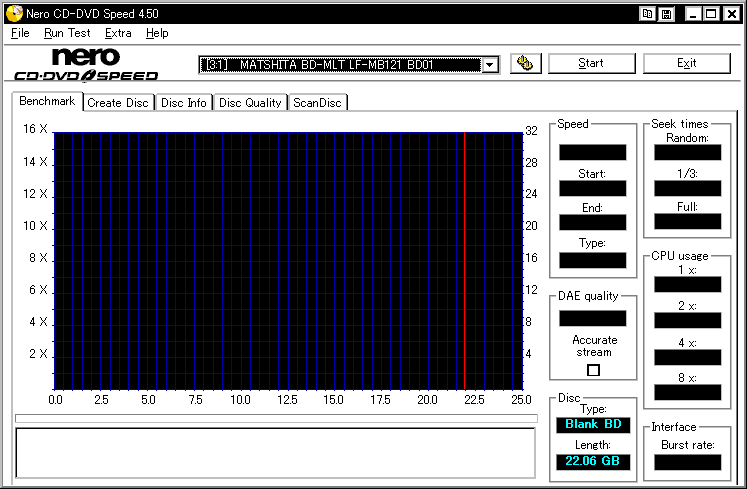Viewport: 747px width, 489px height.
Task: Close the Nero CD-DVD Speed window
Action: tap(731, 14)
